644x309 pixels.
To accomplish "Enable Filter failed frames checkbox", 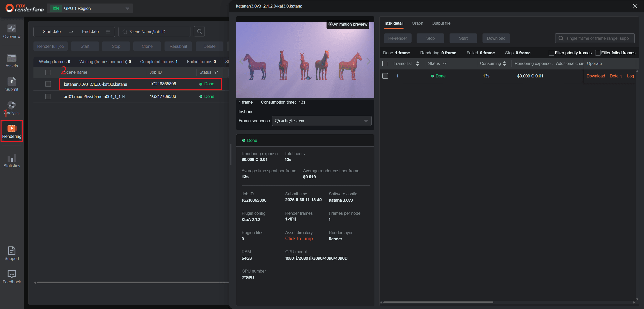I will pyautogui.click(x=598, y=53).
